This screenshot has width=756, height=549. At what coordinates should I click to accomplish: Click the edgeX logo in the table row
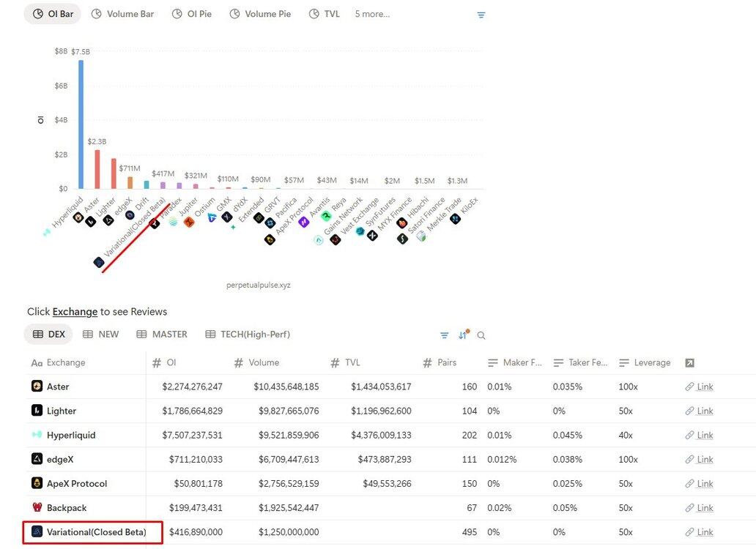pyautogui.click(x=37, y=459)
